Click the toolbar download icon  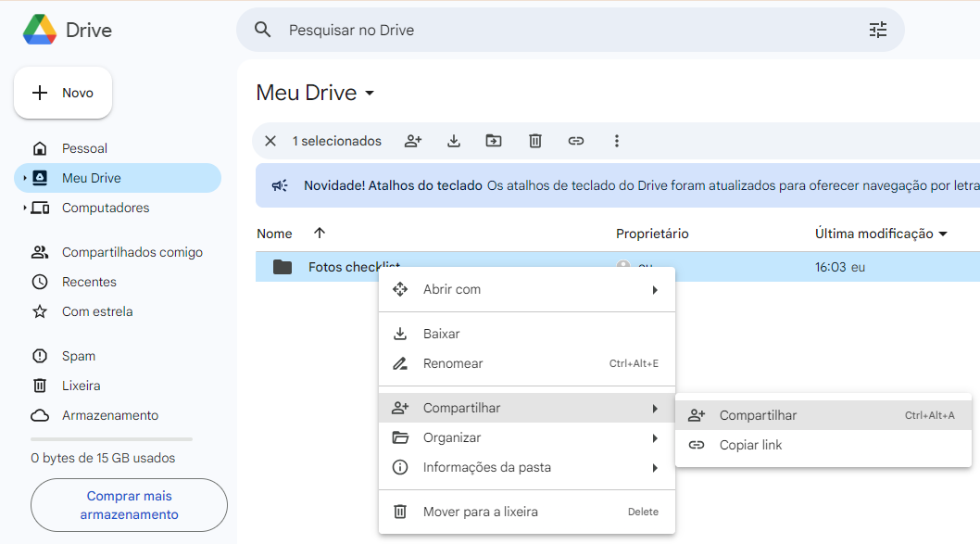click(454, 141)
